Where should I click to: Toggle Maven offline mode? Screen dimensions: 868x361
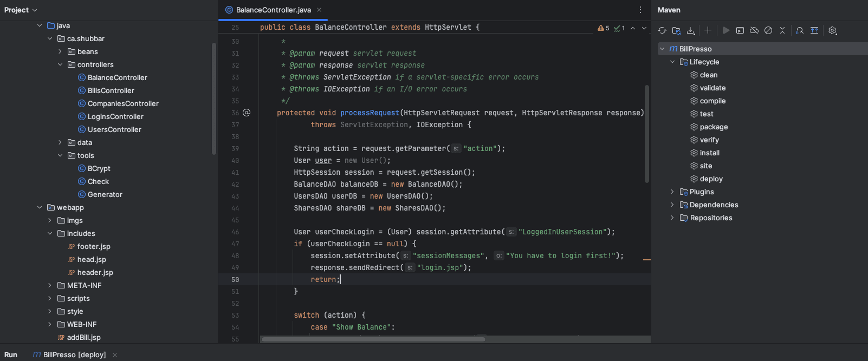754,30
